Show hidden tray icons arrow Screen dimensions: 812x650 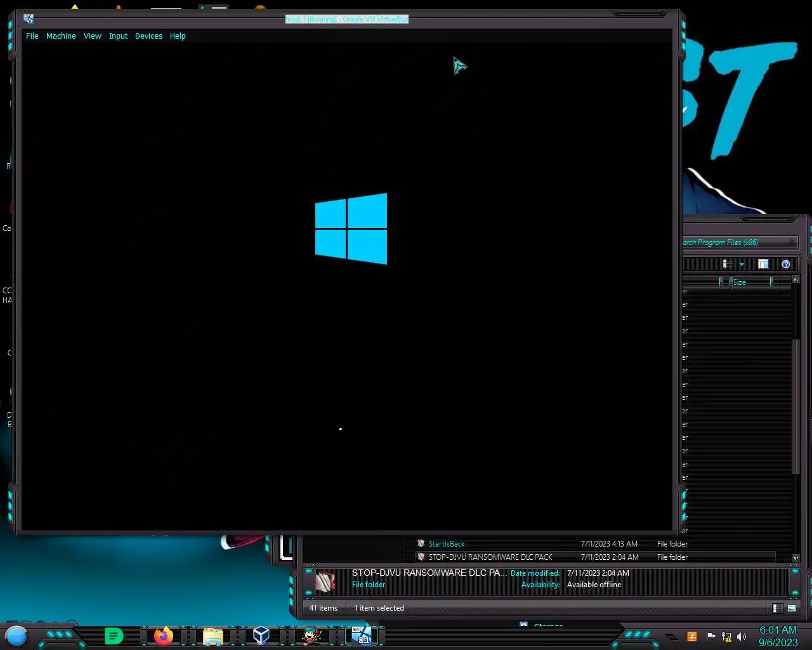tap(671, 637)
